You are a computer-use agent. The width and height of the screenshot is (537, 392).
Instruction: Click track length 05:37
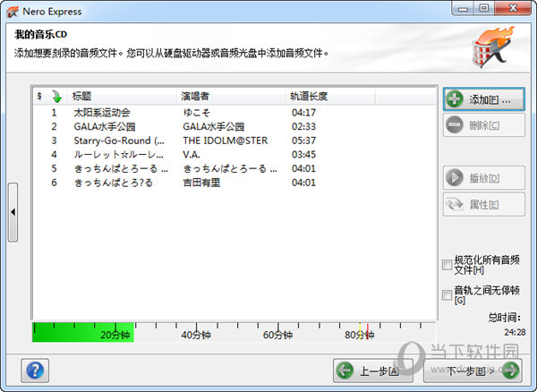[303, 141]
